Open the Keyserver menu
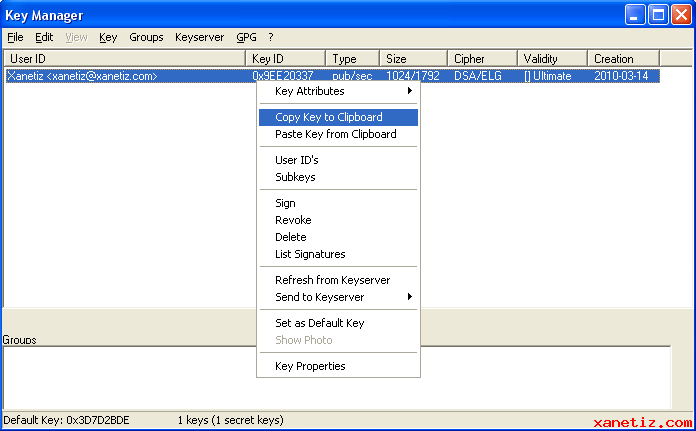 pyautogui.click(x=199, y=37)
